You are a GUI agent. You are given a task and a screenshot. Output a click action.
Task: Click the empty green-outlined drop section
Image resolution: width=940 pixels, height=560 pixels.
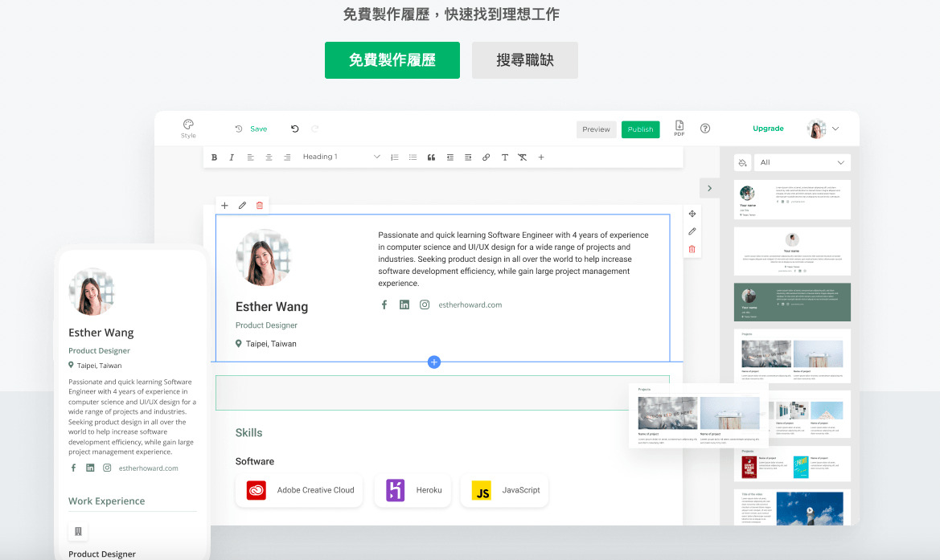[442, 393]
